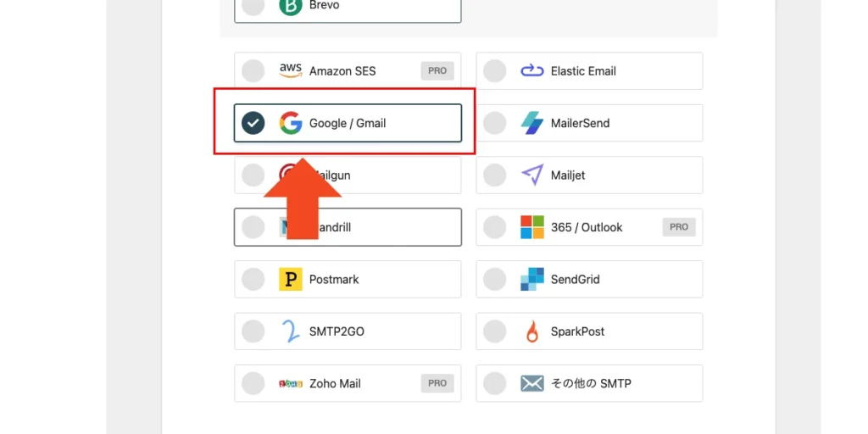Click the PRO badge on Amazon SES

[437, 71]
